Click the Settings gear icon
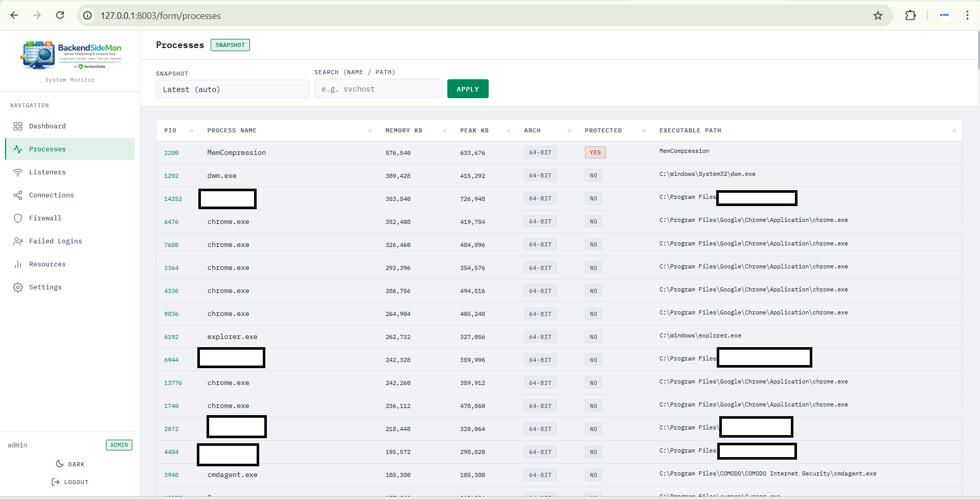The width and height of the screenshot is (980, 499). tap(18, 287)
